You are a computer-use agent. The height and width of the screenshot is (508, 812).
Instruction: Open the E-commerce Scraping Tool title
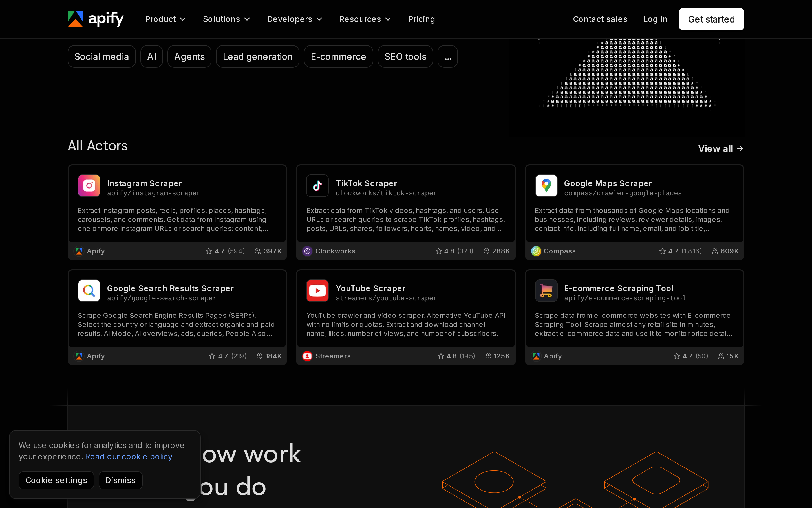tap(618, 288)
